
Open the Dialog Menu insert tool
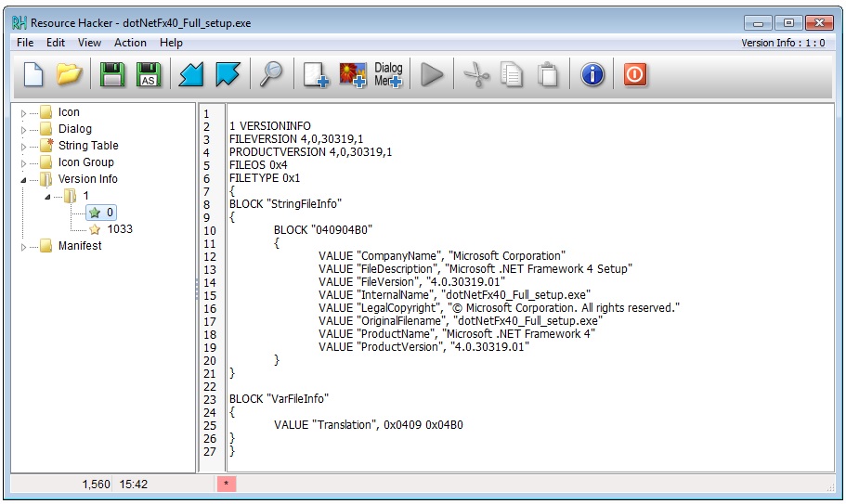click(x=388, y=74)
